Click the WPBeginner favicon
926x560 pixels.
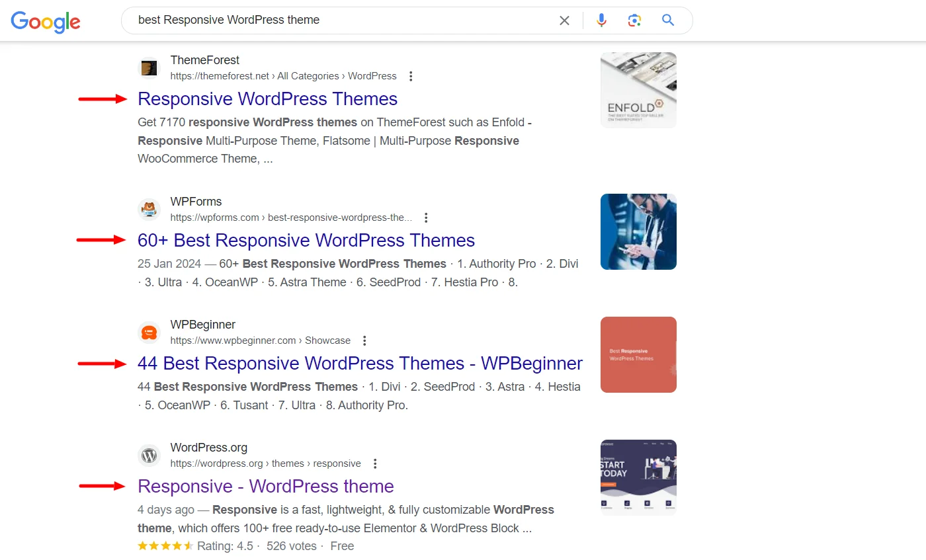pos(149,333)
